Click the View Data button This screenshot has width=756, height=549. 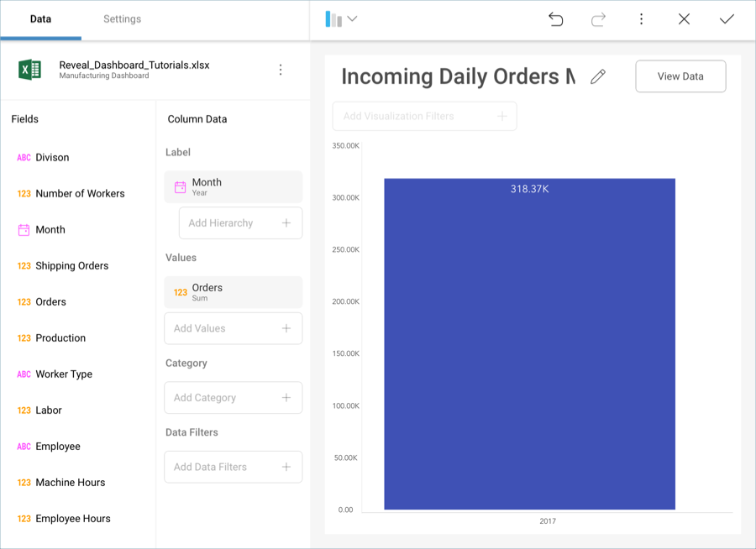[x=680, y=76]
